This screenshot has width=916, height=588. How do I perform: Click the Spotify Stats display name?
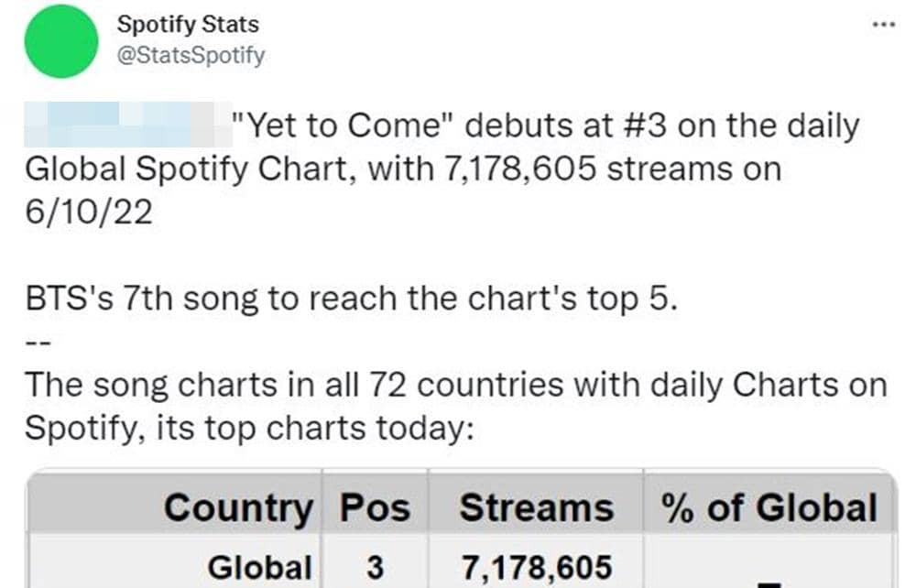[x=187, y=26]
